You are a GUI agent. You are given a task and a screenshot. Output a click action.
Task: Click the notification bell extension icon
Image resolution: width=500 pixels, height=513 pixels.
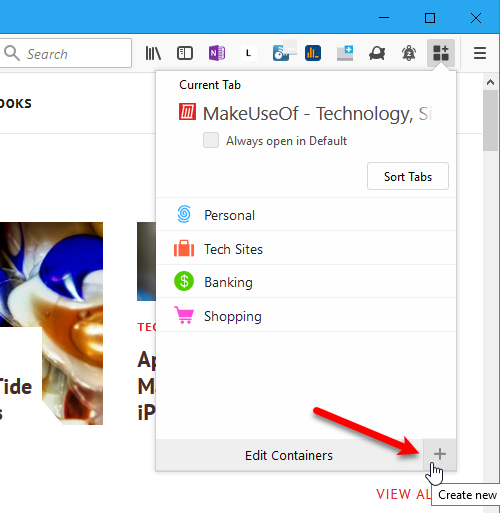[409, 53]
